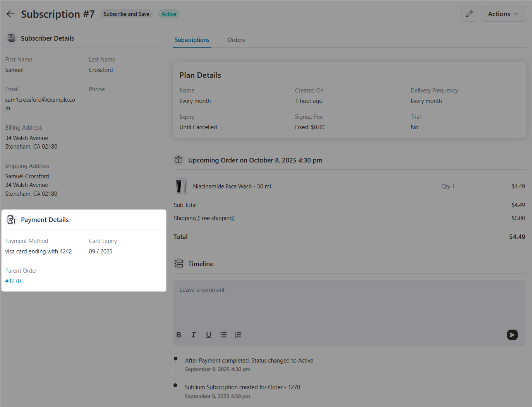The image size is (532, 407).
Task: Switch to the Orders tab
Action: coord(236,39)
